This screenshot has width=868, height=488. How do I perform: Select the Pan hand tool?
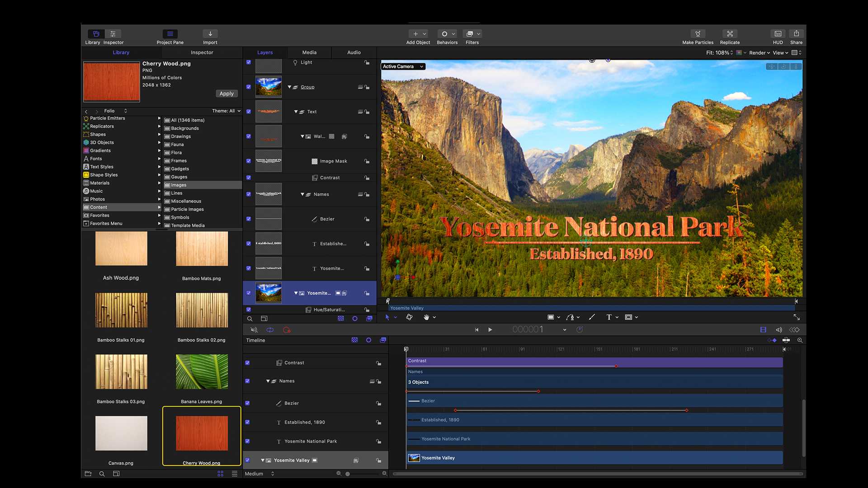(x=426, y=317)
